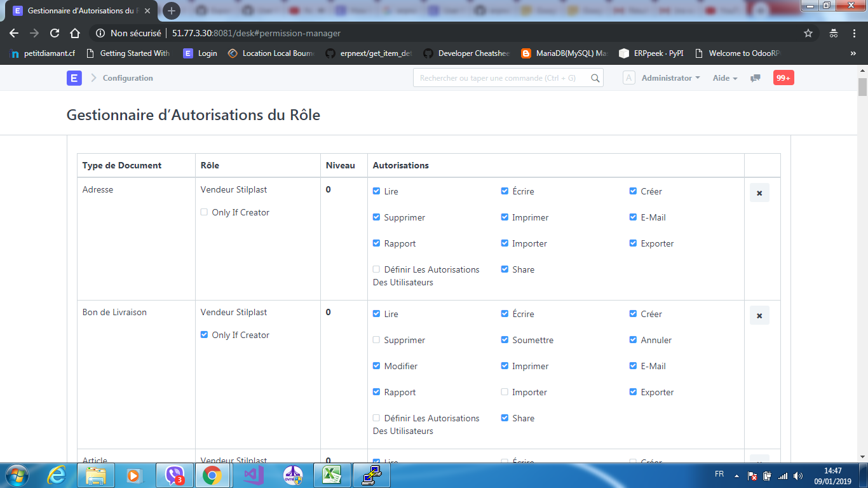Open a new browser tab
The image size is (868, 488).
tap(171, 11)
